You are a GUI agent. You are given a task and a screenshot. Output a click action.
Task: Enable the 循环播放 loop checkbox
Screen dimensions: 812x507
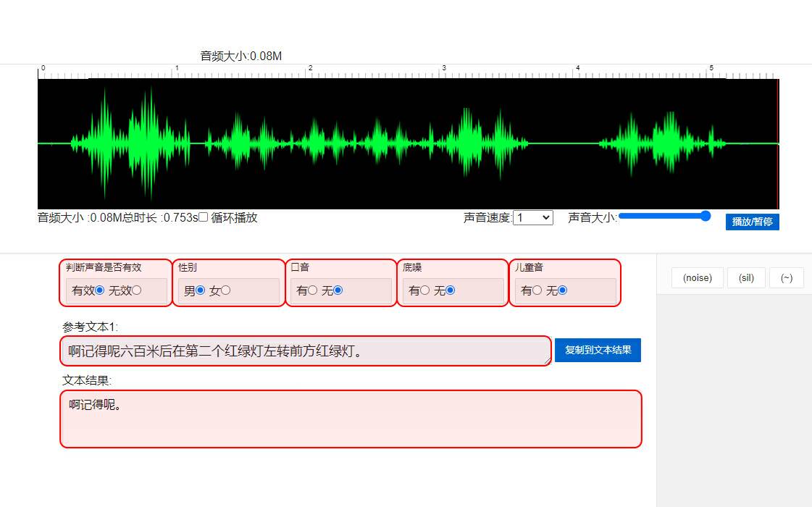pyautogui.click(x=204, y=217)
